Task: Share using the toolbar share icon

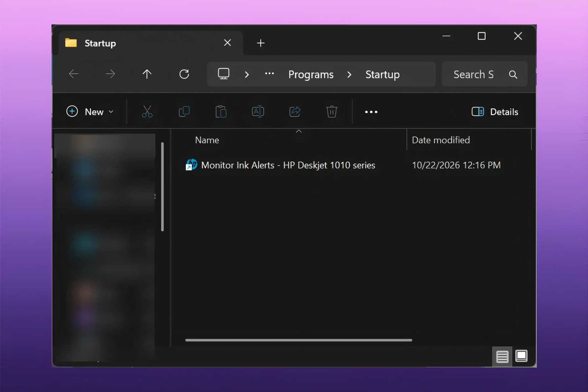Action: (x=295, y=112)
